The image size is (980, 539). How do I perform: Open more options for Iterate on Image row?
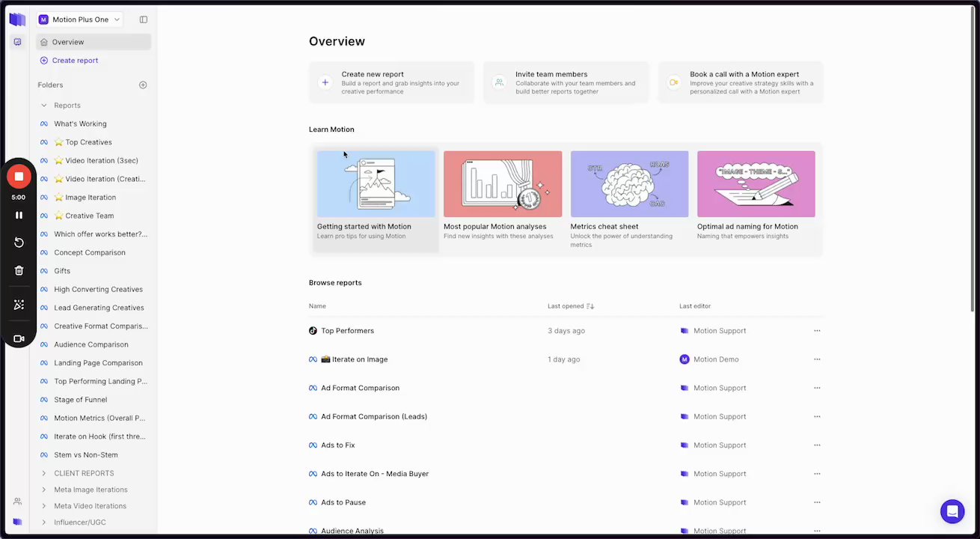tap(817, 359)
